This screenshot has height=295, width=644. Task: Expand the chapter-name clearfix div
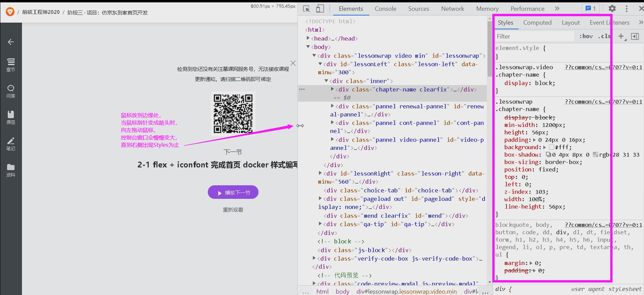[x=332, y=89]
